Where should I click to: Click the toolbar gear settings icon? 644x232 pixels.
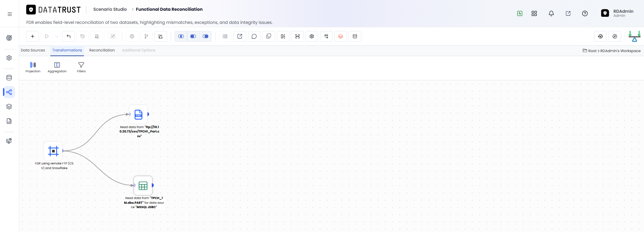click(x=312, y=36)
